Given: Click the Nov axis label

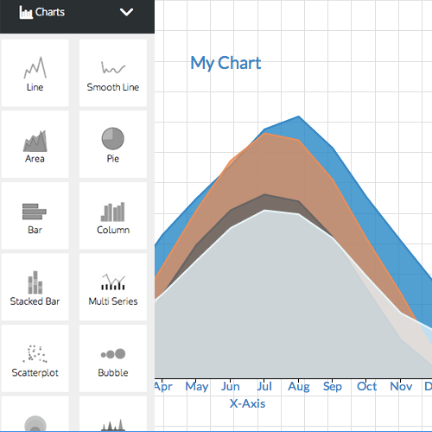Looking at the screenshot, I should (x=401, y=386).
